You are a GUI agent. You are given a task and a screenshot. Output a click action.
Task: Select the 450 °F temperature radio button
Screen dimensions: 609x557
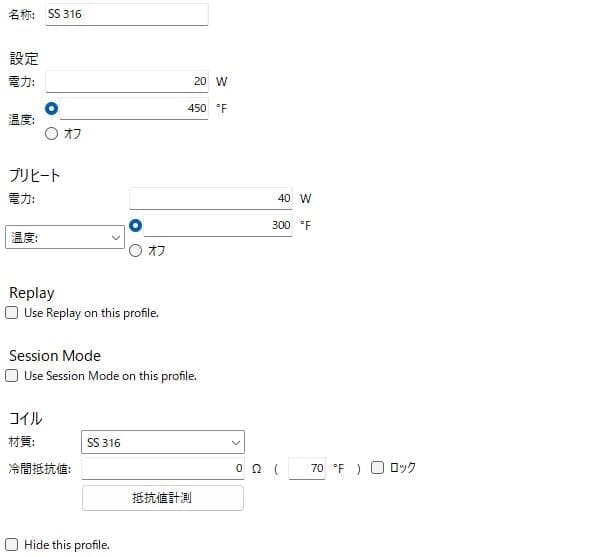tap(51, 108)
